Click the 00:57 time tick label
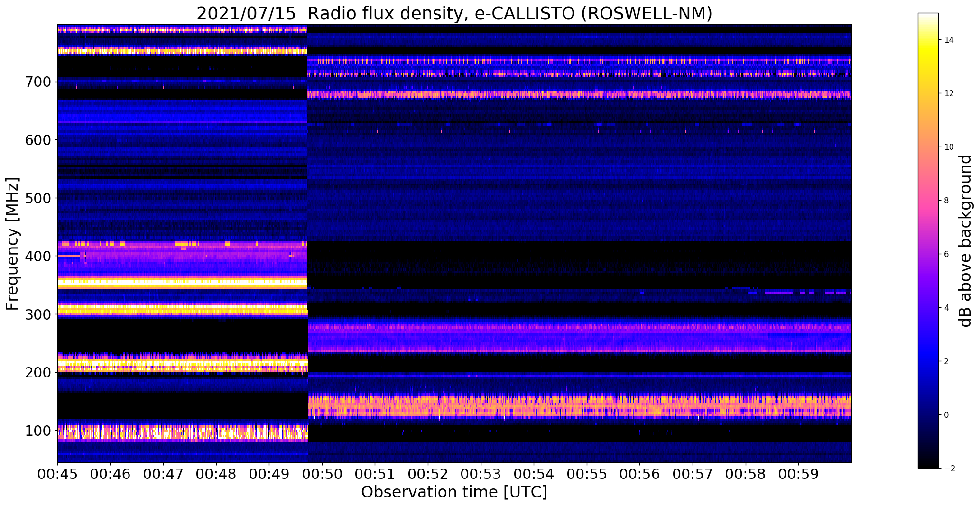980x506 pixels. (x=693, y=474)
